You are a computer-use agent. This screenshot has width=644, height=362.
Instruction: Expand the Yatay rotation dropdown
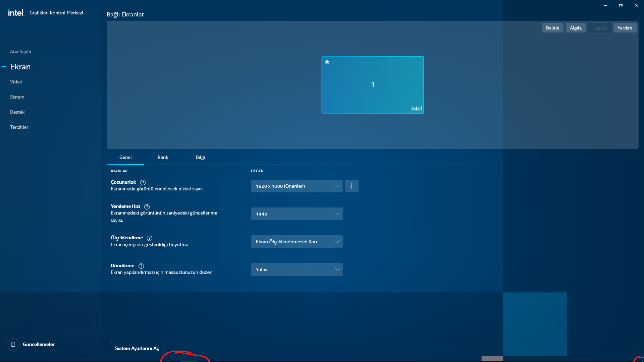pyautogui.click(x=297, y=269)
